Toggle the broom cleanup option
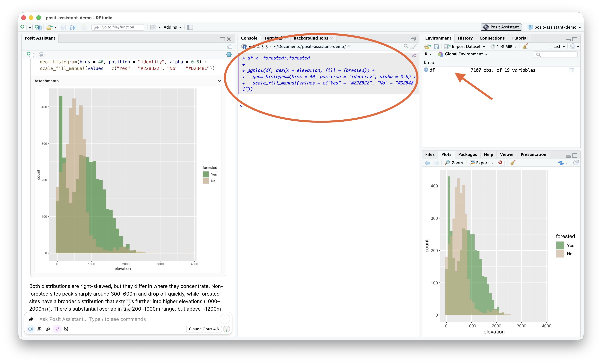 48,329
